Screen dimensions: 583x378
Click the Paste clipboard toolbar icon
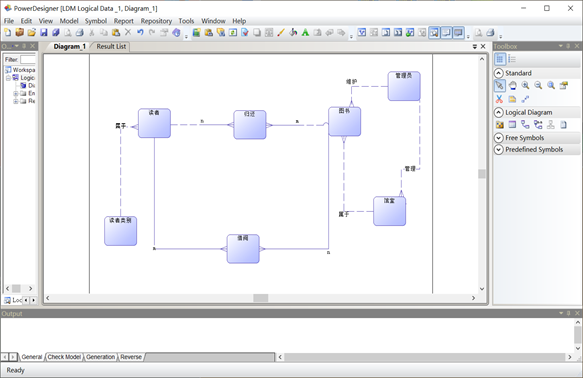(x=116, y=33)
